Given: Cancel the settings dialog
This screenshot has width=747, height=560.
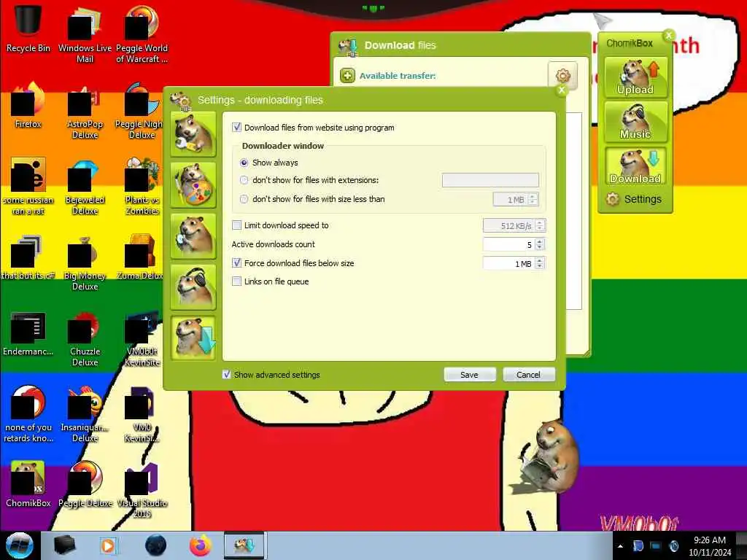Looking at the screenshot, I should pos(528,375).
